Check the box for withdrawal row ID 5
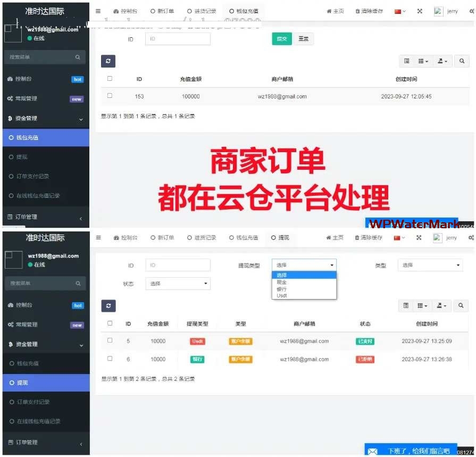This screenshot has height=457, width=476. pos(110,340)
